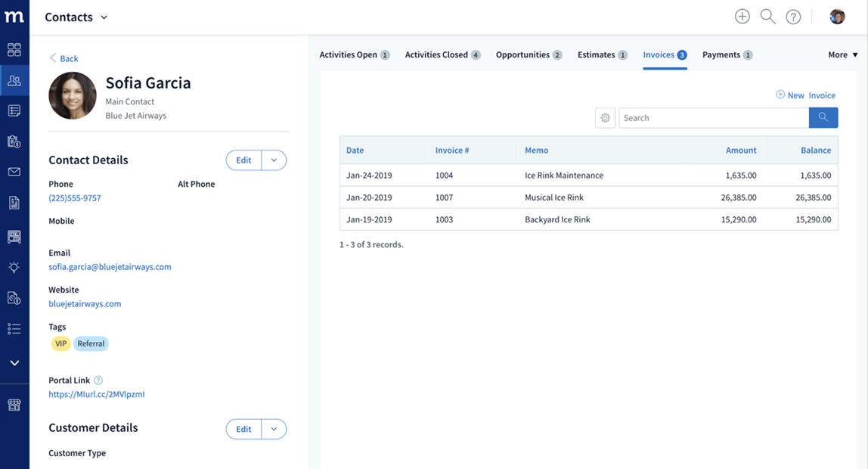This screenshot has height=469, width=868.
Task: Click the plus quick-add icon in header
Action: click(742, 17)
